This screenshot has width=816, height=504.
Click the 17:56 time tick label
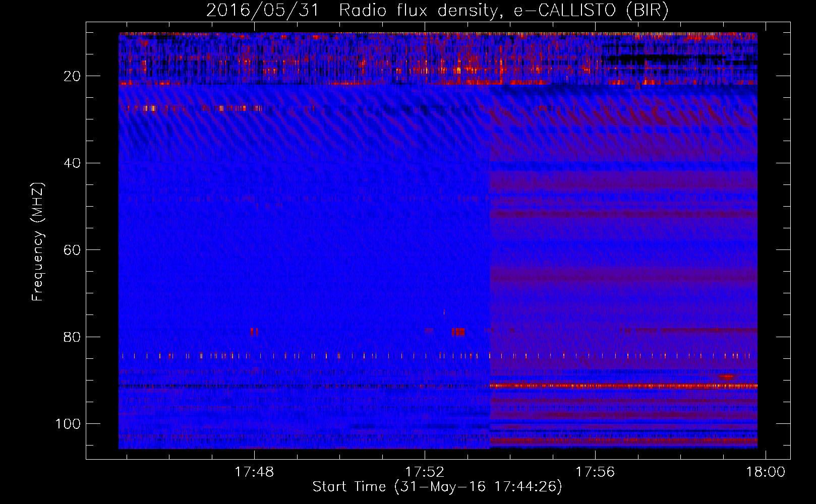coord(596,472)
